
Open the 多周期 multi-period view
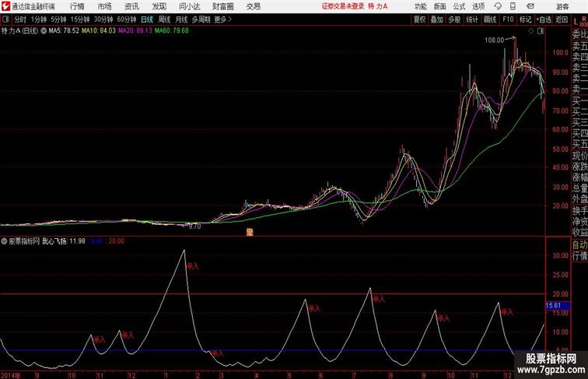(201, 19)
